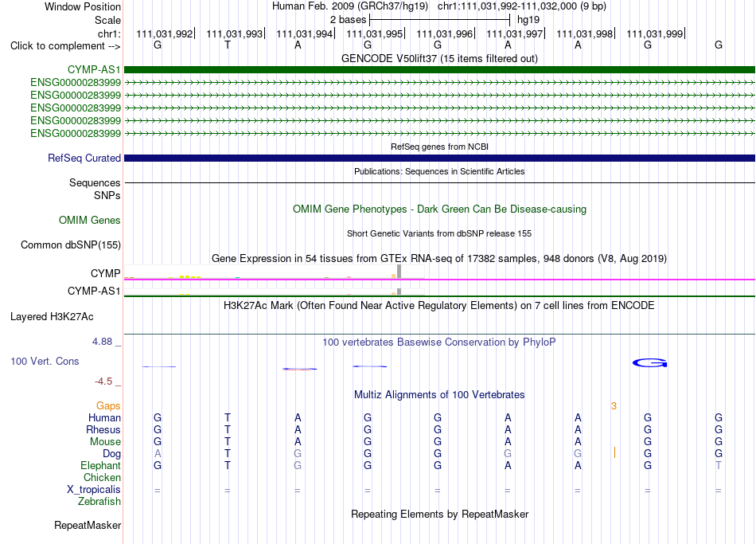Open the "OMIM Gene Phenotypes" green track title
The image size is (756, 544).
(x=439, y=209)
